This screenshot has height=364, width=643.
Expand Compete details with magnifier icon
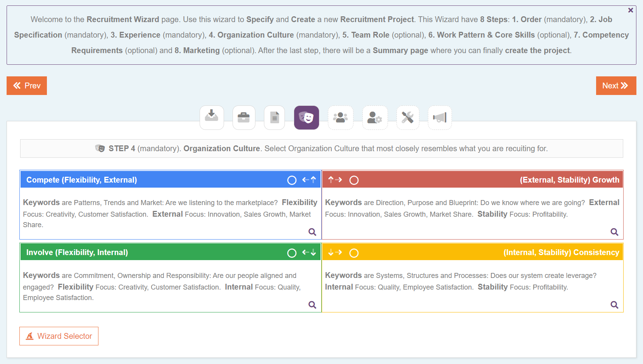pos(312,232)
